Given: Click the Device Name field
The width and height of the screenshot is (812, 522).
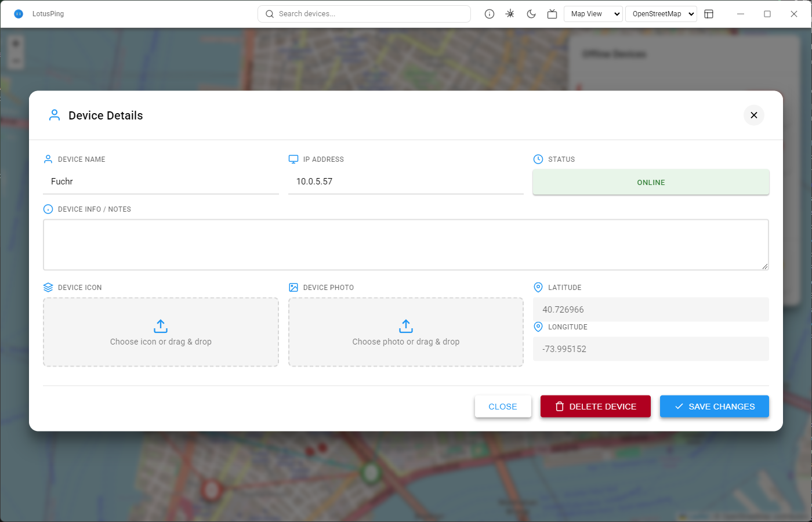Looking at the screenshot, I should [161, 182].
